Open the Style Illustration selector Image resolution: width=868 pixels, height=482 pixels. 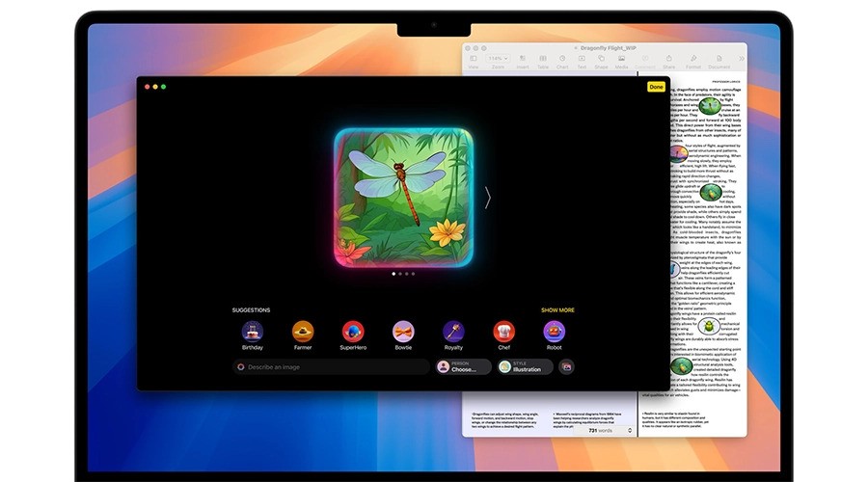525,367
